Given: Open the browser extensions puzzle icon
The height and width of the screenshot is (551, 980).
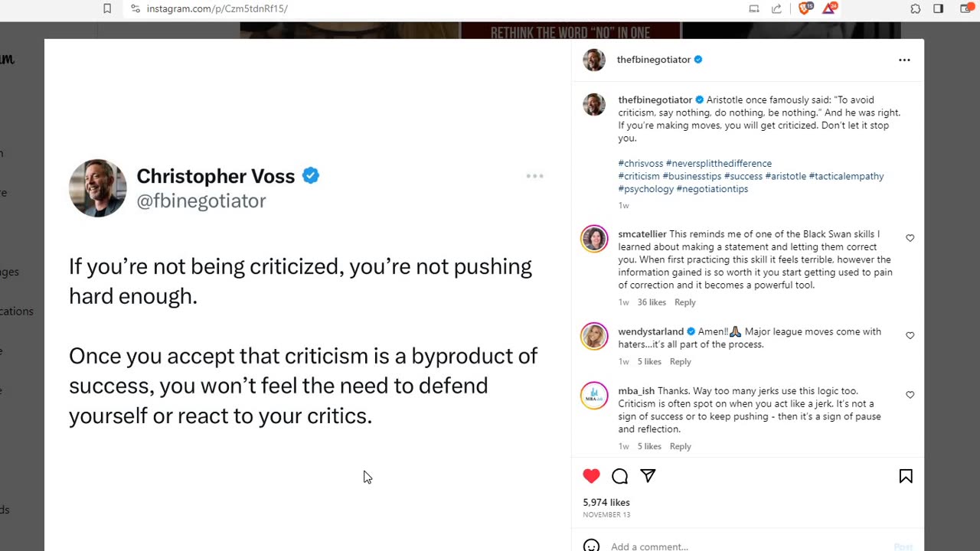Looking at the screenshot, I should tap(915, 8).
